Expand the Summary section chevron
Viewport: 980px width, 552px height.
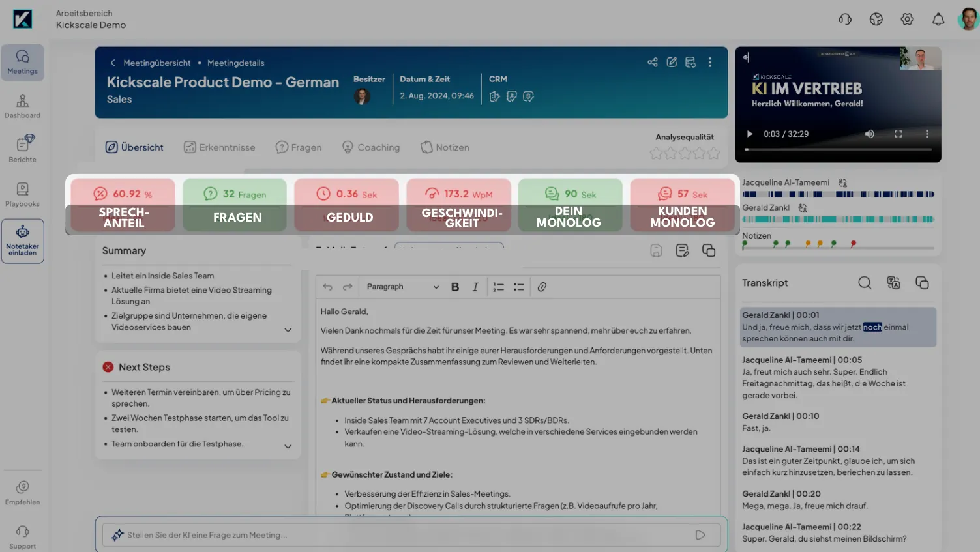click(x=288, y=330)
